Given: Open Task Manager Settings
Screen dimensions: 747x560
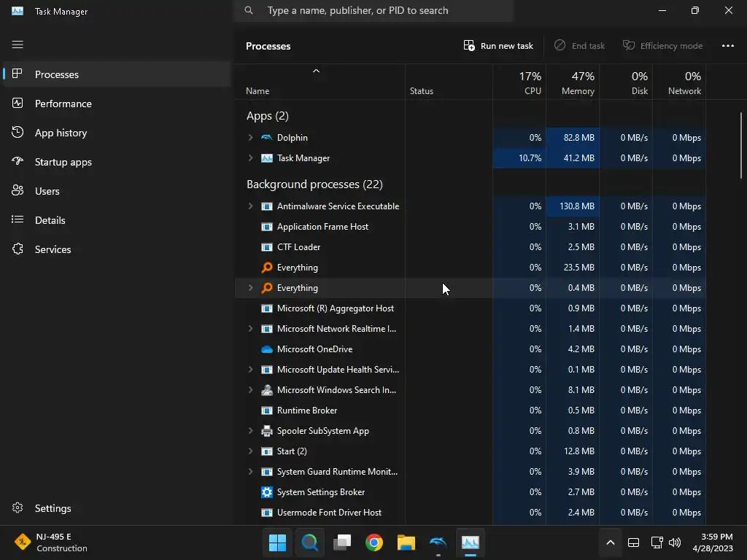Looking at the screenshot, I should coord(117,508).
